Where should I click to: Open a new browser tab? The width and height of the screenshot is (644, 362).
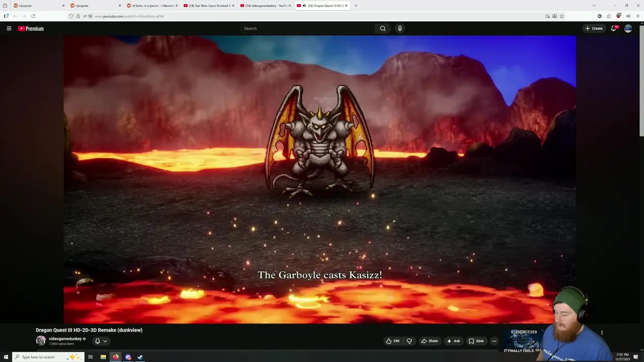pyautogui.click(x=356, y=6)
